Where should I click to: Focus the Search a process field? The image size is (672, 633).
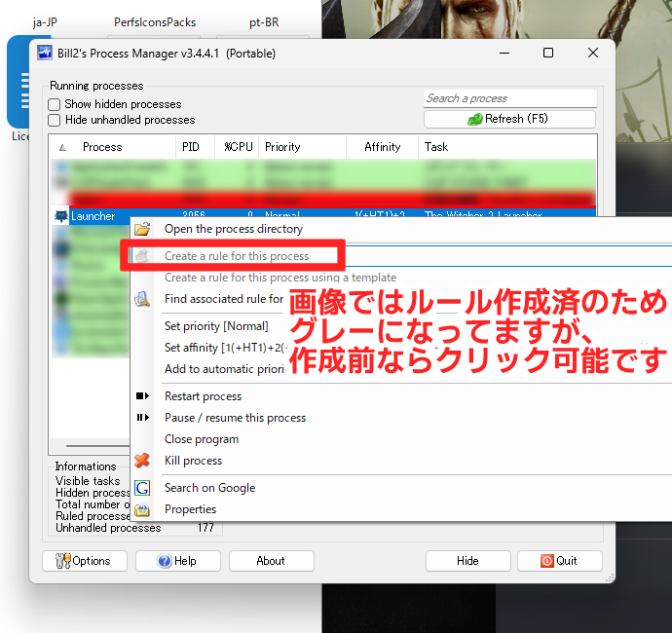(509, 98)
